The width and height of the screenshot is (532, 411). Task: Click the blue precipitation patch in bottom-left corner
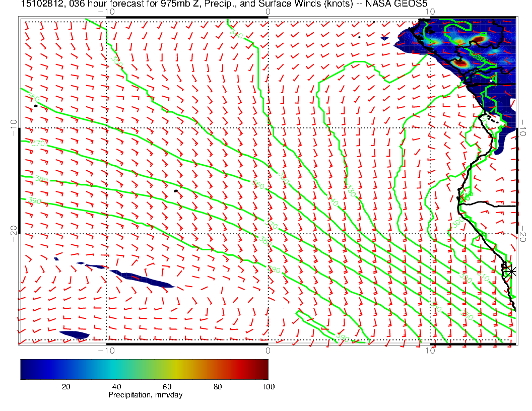tap(74, 334)
